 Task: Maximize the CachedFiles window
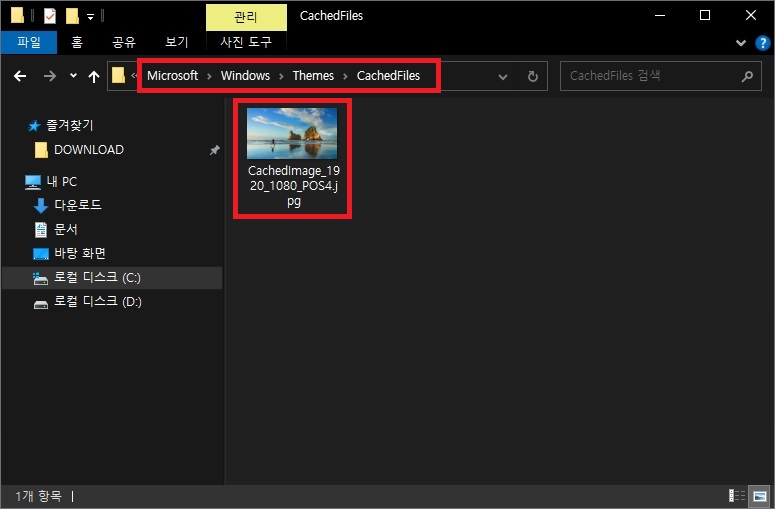pyautogui.click(x=705, y=15)
